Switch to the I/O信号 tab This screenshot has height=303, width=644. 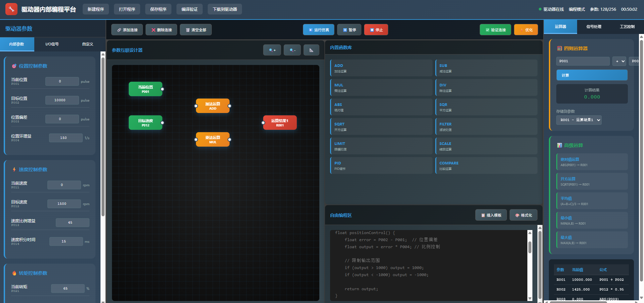(x=52, y=44)
